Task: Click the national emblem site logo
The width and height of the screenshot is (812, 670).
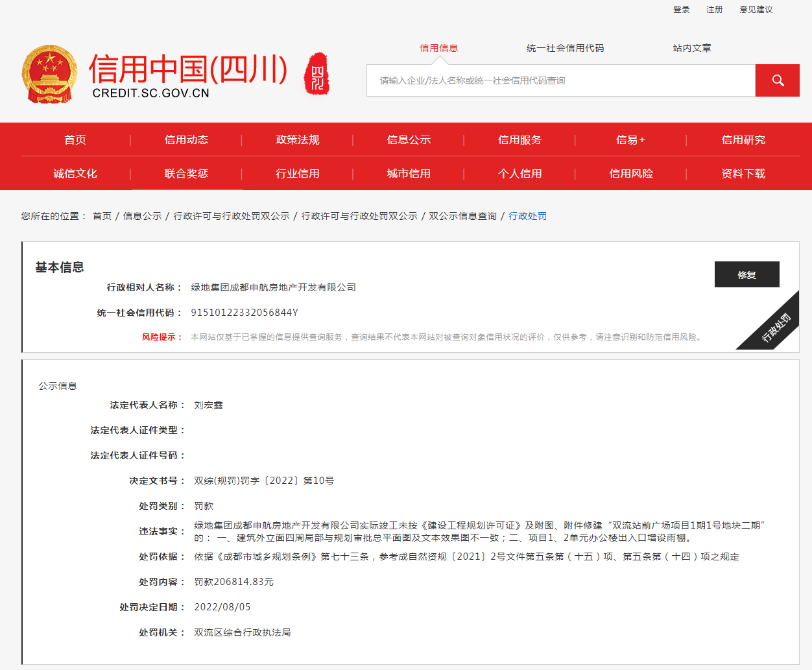Action: [49, 73]
